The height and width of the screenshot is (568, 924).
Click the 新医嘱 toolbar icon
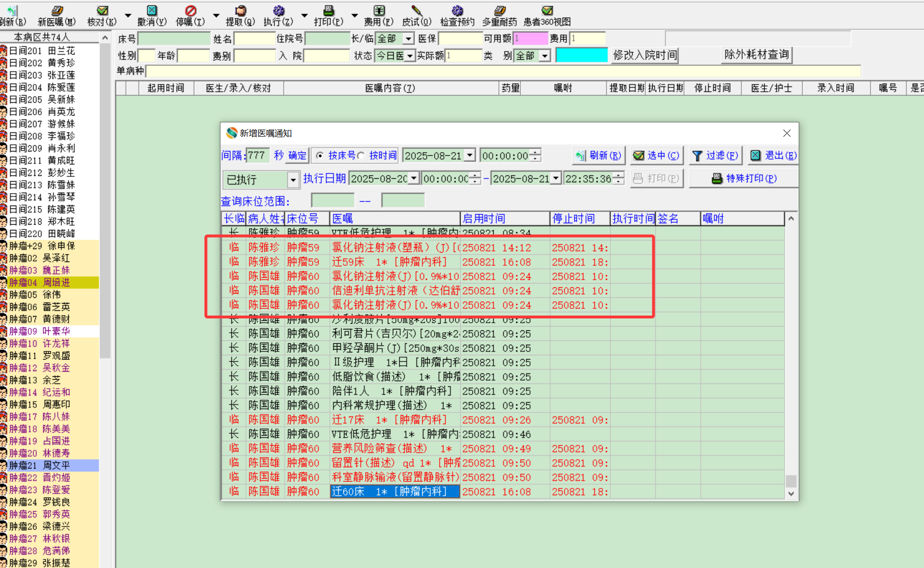56,11
